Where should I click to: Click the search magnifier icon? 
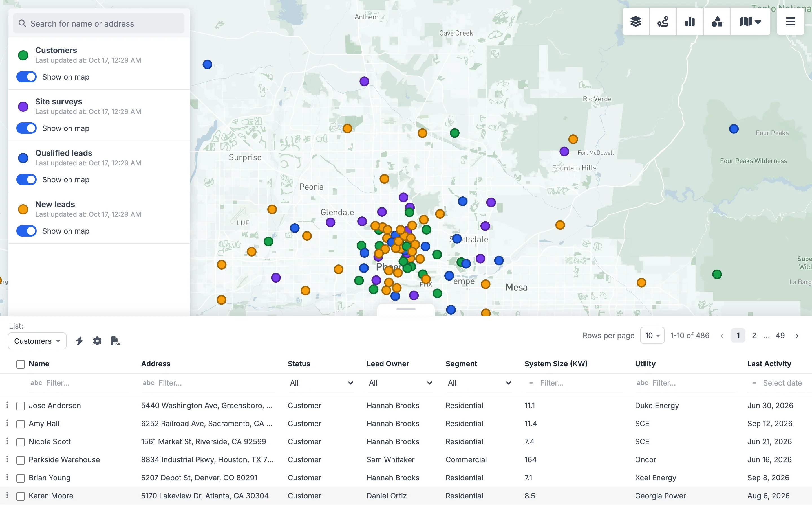tap(22, 23)
